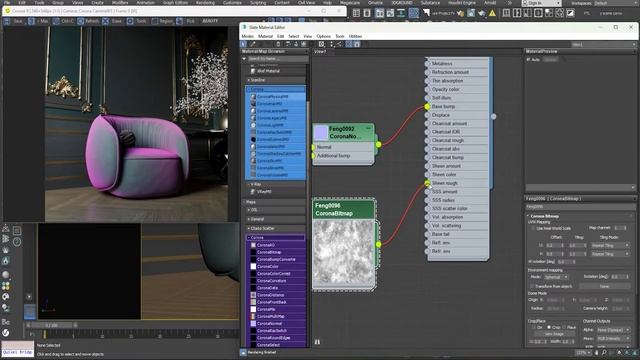Click the Ctrl+C copy button in render window
The width and height of the screenshot is (640, 360).
click(63, 21)
